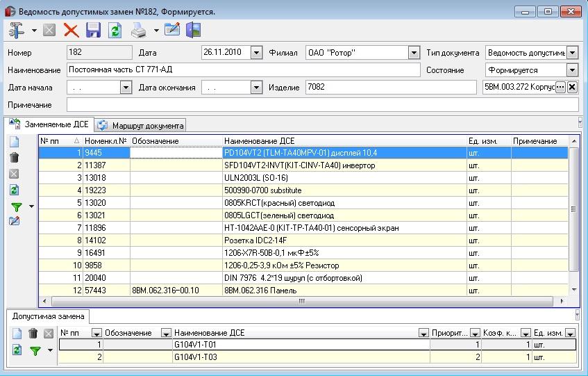Expand the Филиал combo box
The width and height of the screenshot is (588, 376).
(x=414, y=53)
